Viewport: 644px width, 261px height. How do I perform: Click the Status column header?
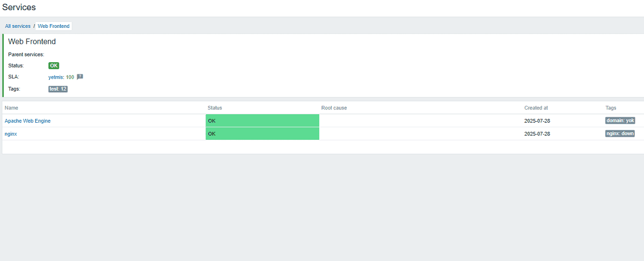pos(215,108)
